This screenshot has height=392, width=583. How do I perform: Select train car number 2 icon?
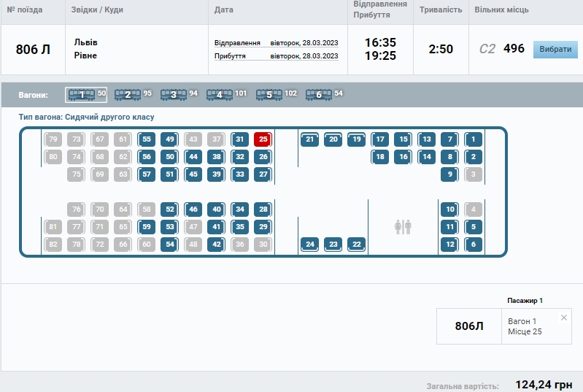(x=127, y=94)
